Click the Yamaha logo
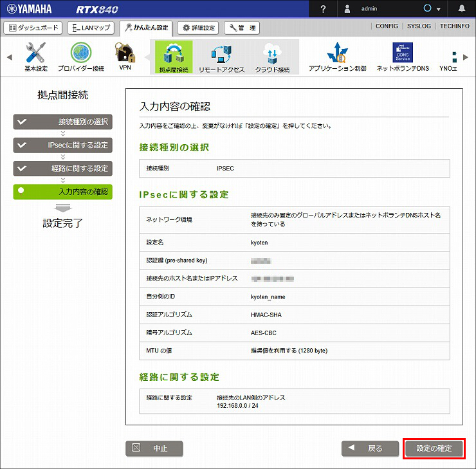The width and height of the screenshot is (476, 469). [29, 9]
